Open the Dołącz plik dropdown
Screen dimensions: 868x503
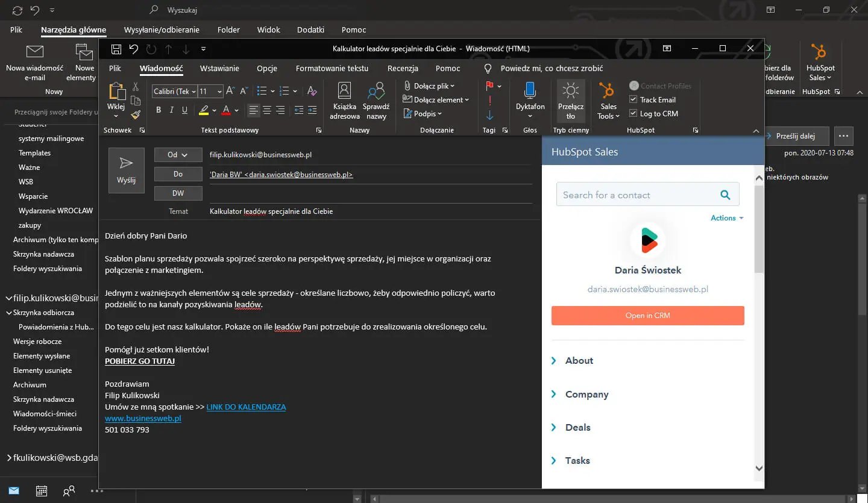tap(429, 86)
